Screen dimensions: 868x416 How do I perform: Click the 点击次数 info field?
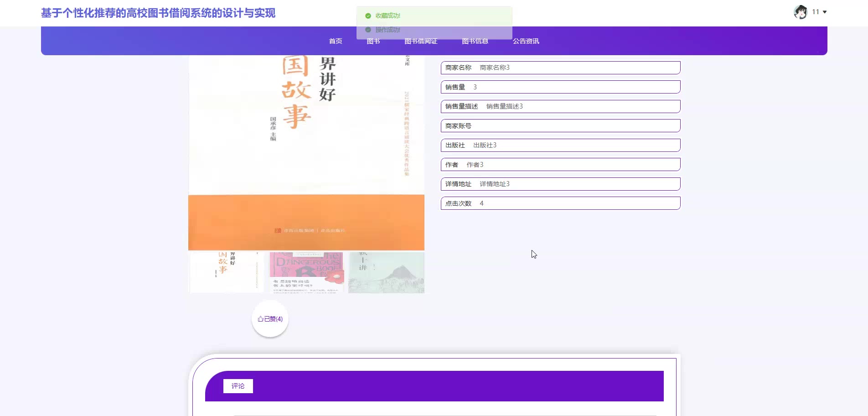click(560, 203)
